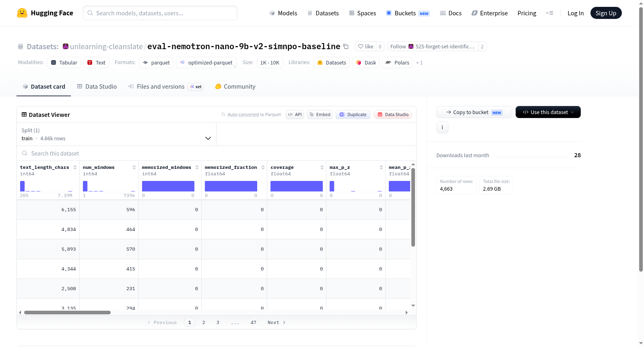Sort the memorized_windows column
644x347 pixels.
point(197,167)
